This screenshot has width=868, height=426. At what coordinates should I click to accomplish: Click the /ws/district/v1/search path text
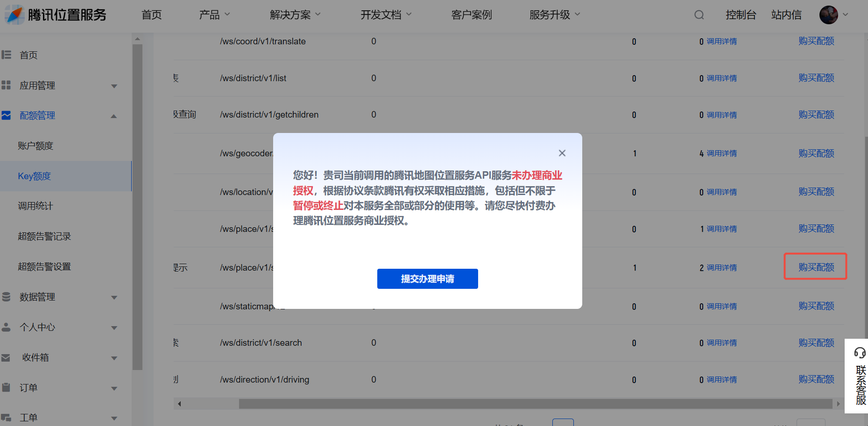pyautogui.click(x=261, y=343)
